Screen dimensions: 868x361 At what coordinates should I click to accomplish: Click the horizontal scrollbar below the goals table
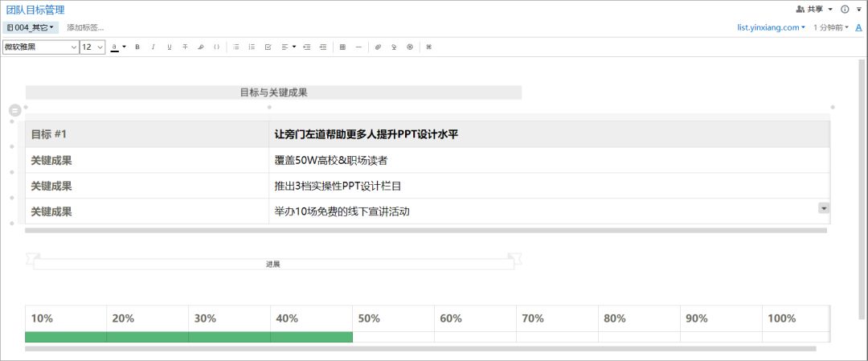426,230
